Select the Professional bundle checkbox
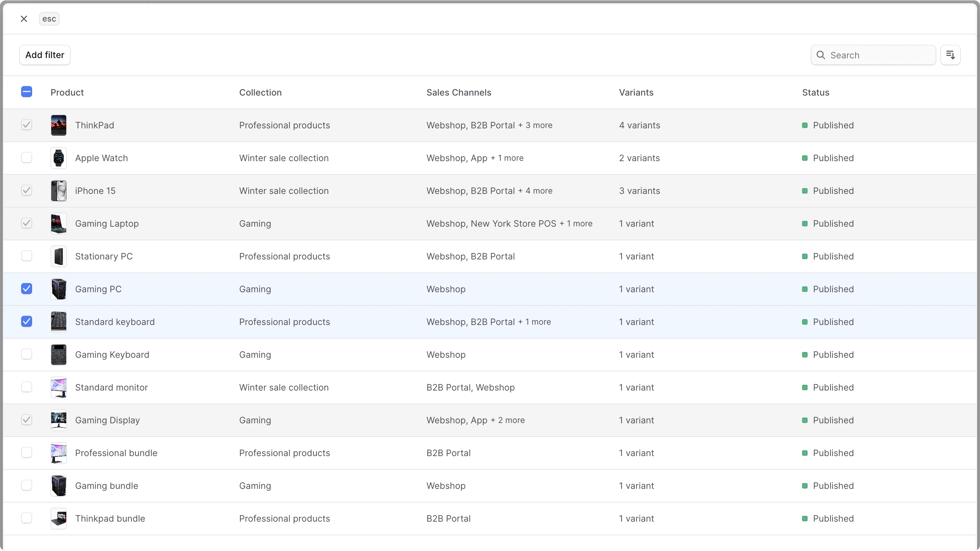This screenshot has width=980, height=551. pyautogui.click(x=27, y=453)
